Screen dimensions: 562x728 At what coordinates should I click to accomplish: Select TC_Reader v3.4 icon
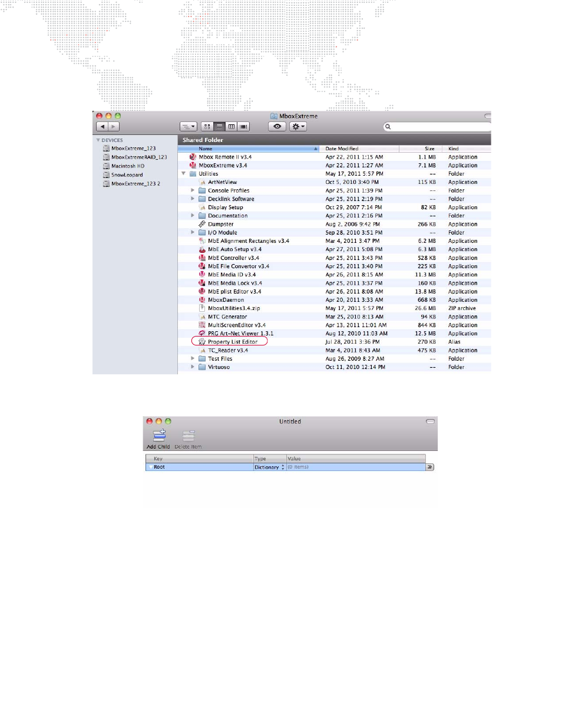click(x=202, y=351)
